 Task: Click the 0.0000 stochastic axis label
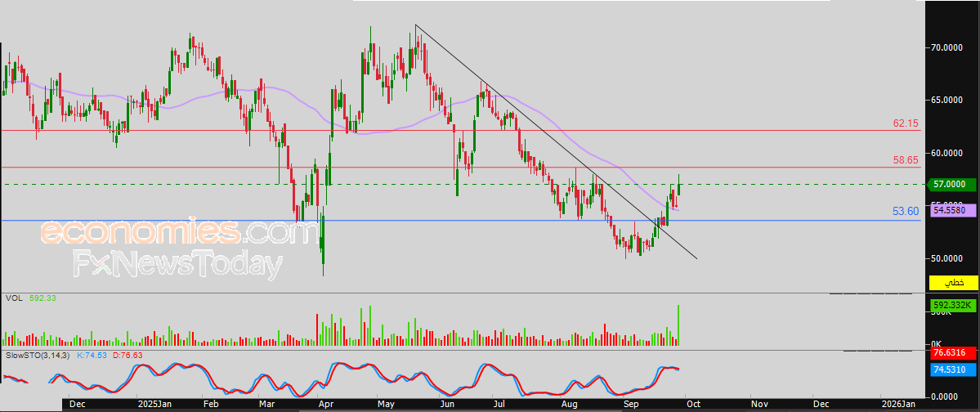(946, 396)
